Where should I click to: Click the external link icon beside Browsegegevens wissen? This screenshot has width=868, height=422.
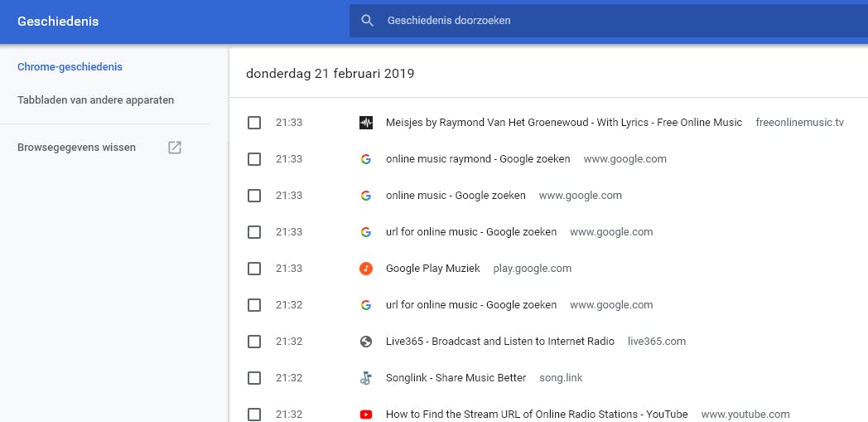point(175,148)
